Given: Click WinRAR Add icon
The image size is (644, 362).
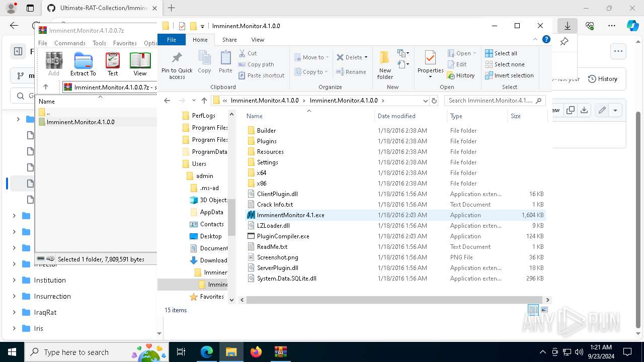Looking at the screenshot, I should 54,64.
